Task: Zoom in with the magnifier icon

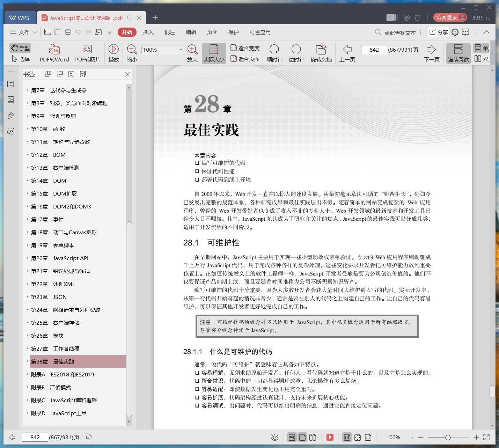Action: [192, 53]
